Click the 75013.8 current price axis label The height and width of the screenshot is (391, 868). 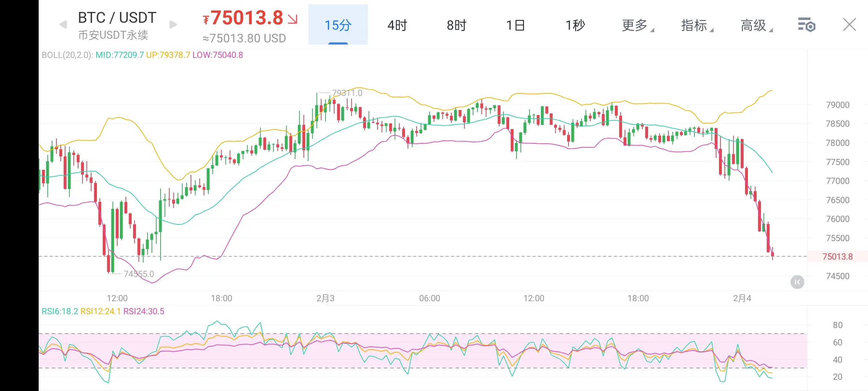click(837, 257)
